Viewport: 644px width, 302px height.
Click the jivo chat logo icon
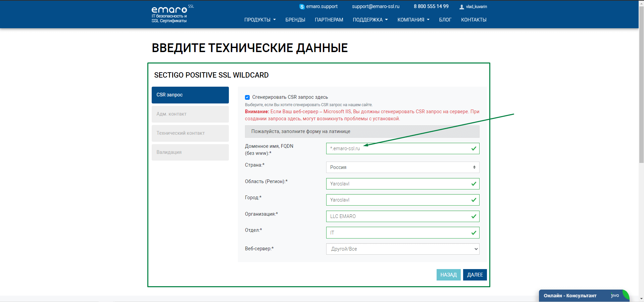pyautogui.click(x=615, y=295)
